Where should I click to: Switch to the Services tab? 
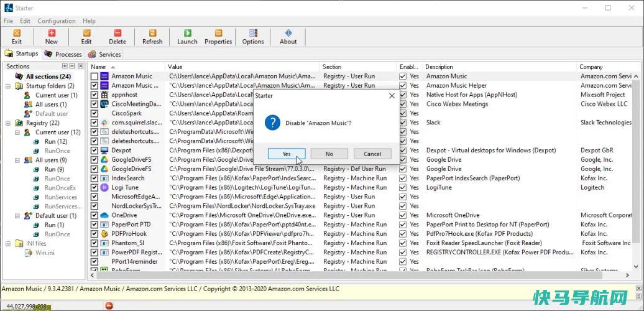click(104, 54)
